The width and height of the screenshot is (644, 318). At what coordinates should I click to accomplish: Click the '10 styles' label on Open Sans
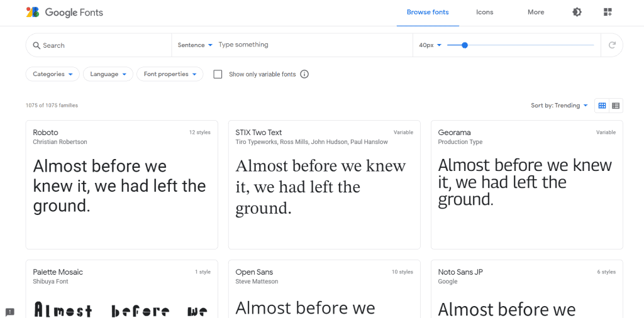point(402,272)
